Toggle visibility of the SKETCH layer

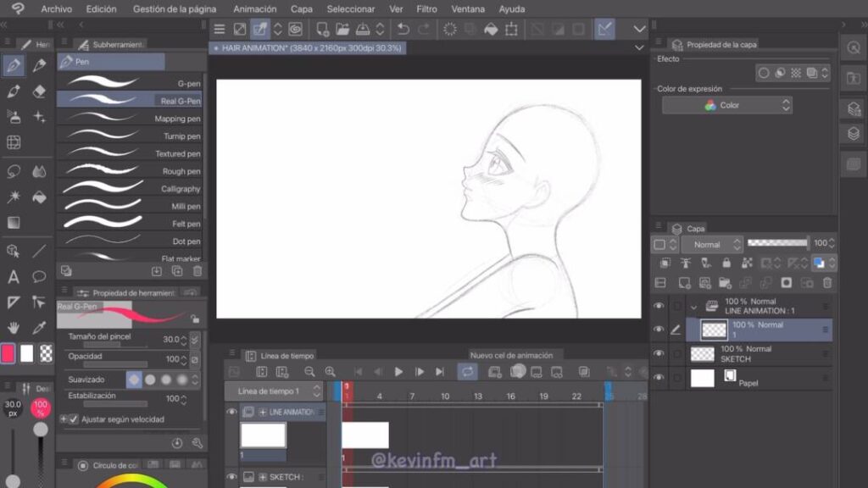659,353
